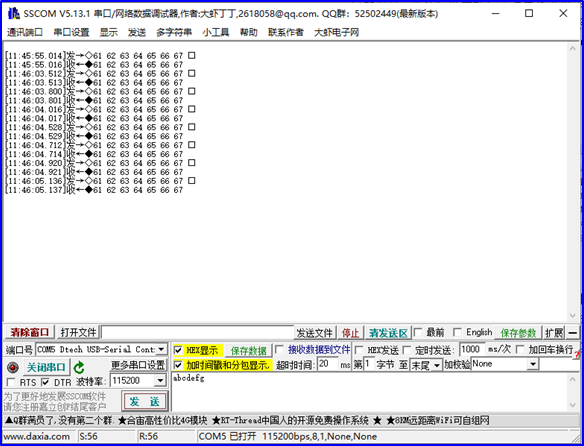Expand the 端口号 COM5 port dropdown
The height and width of the screenshot is (446, 584).
pos(161,349)
